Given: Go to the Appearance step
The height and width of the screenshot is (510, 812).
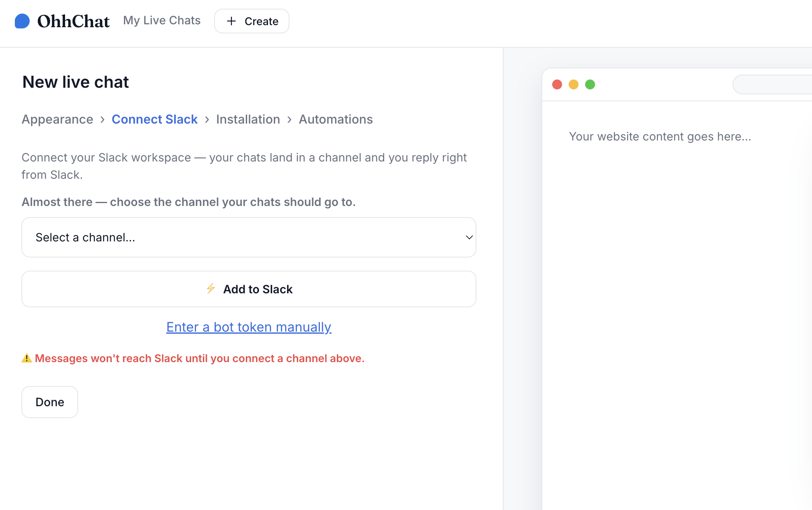Looking at the screenshot, I should 57,119.
